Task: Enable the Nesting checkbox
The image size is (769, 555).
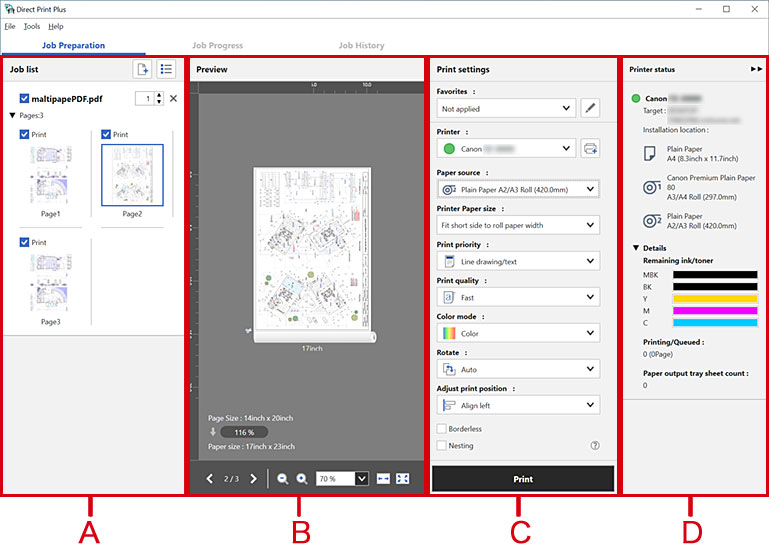Action: click(442, 446)
